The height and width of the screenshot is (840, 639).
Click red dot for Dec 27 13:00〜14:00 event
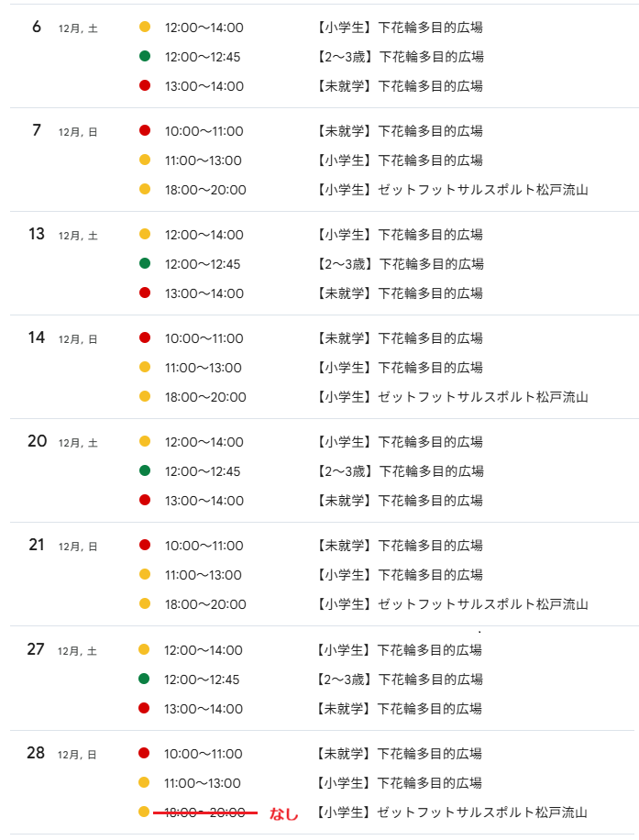(x=144, y=709)
